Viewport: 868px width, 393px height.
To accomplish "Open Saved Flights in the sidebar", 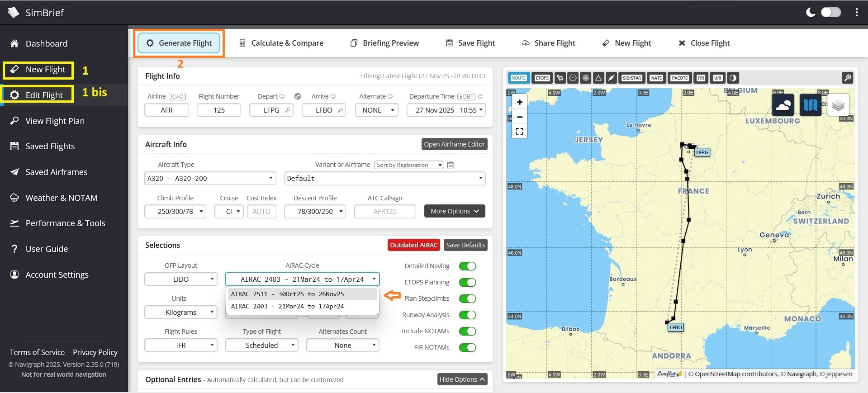I will point(50,146).
